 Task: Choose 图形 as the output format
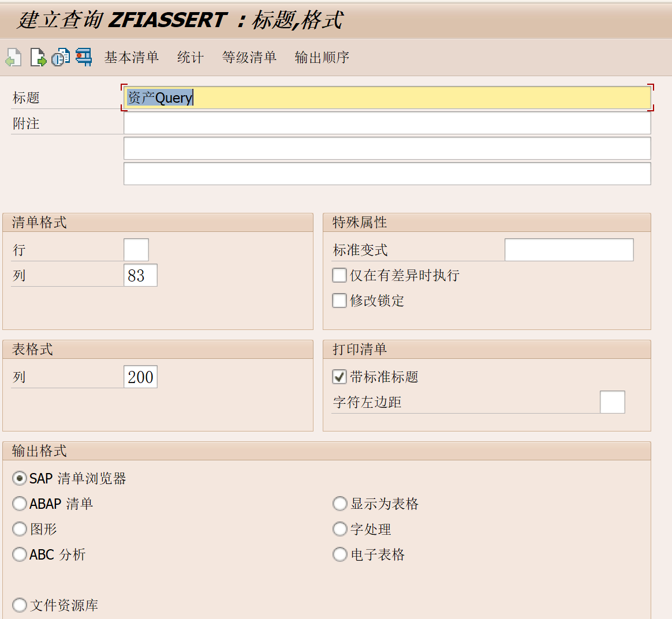(x=19, y=529)
